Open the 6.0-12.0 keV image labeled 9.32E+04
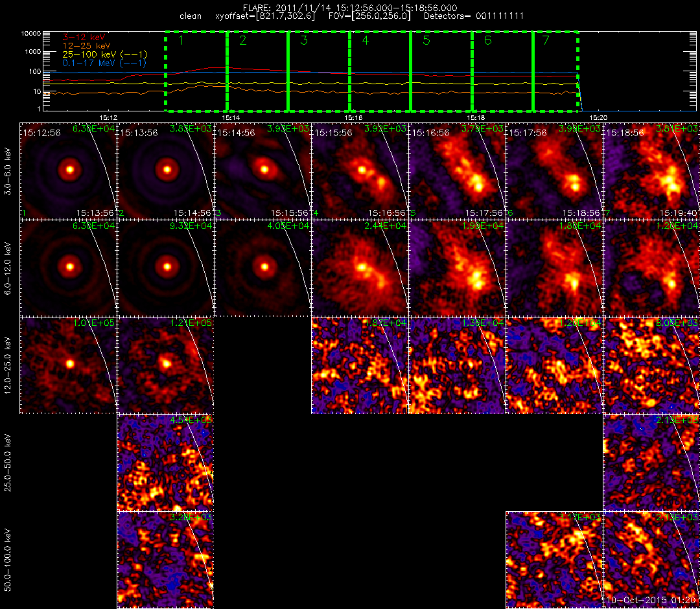Screen dimensions: 700x609 click(x=166, y=268)
